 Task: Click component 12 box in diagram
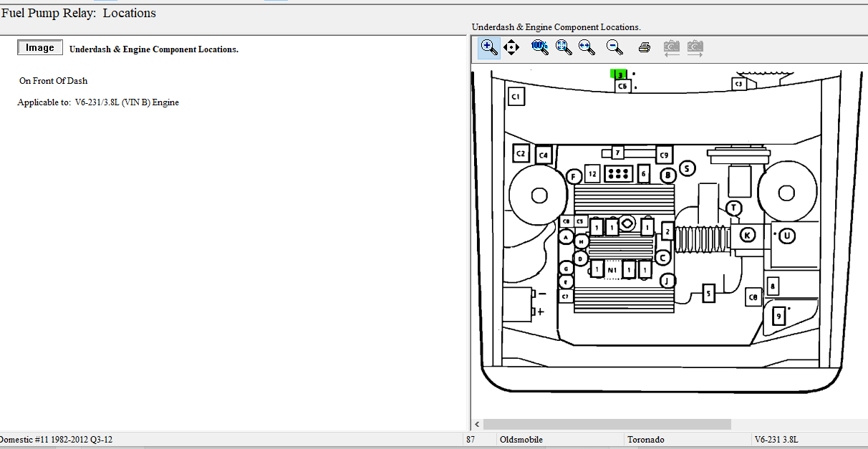click(x=592, y=173)
